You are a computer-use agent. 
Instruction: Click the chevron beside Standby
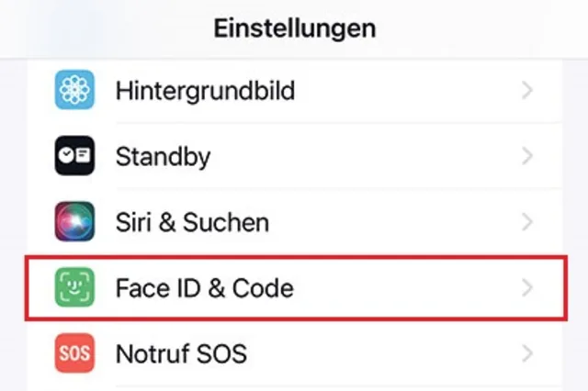[x=527, y=156]
